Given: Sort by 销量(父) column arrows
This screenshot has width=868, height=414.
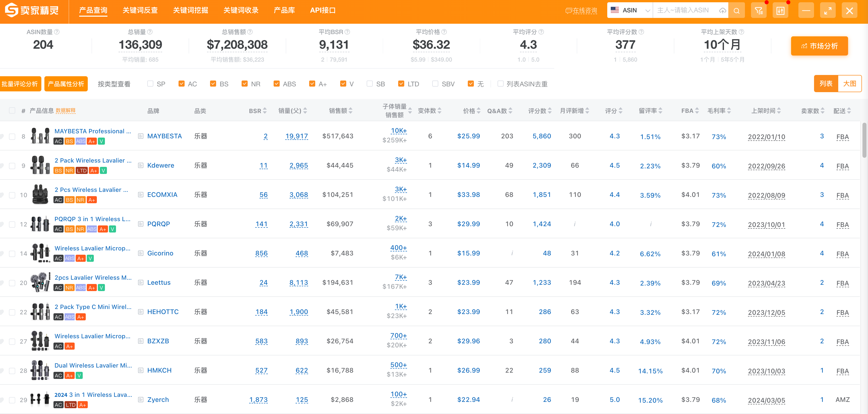Looking at the screenshot, I should 305,111.
